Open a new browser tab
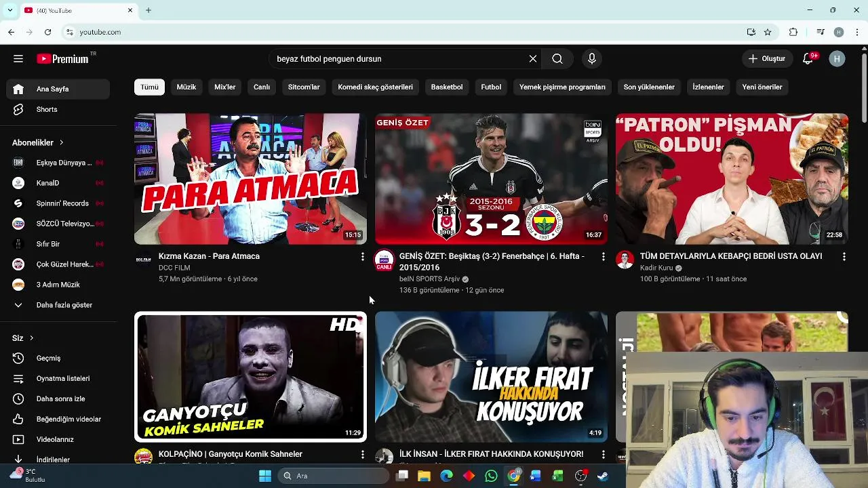Image resolution: width=868 pixels, height=488 pixels. 149,10
